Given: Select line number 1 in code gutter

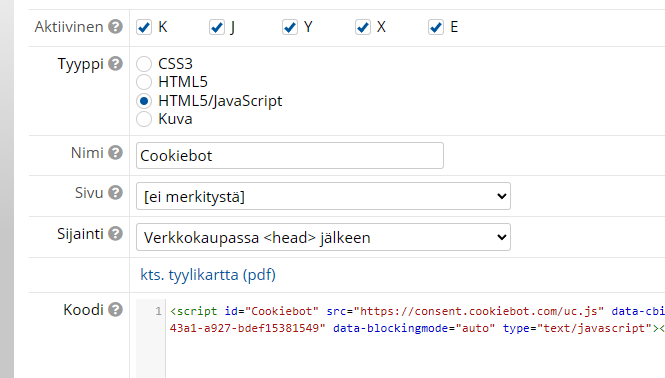Looking at the screenshot, I should point(158,311).
